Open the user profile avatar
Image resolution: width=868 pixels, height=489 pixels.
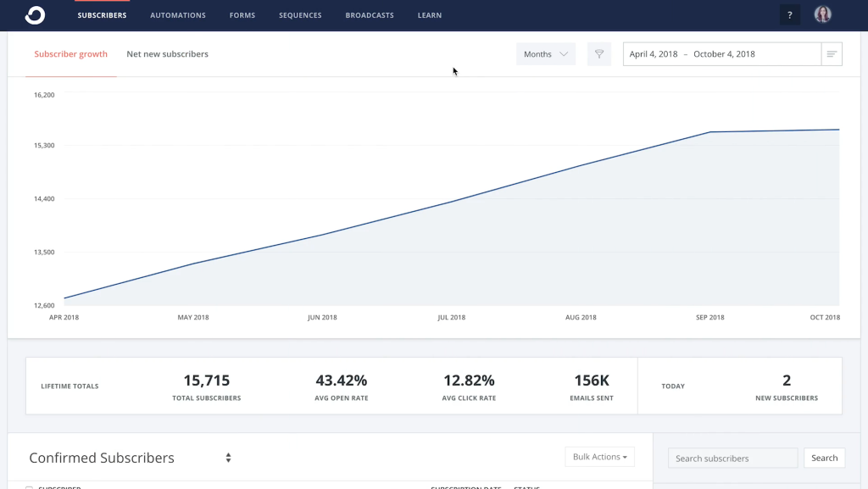click(822, 14)
